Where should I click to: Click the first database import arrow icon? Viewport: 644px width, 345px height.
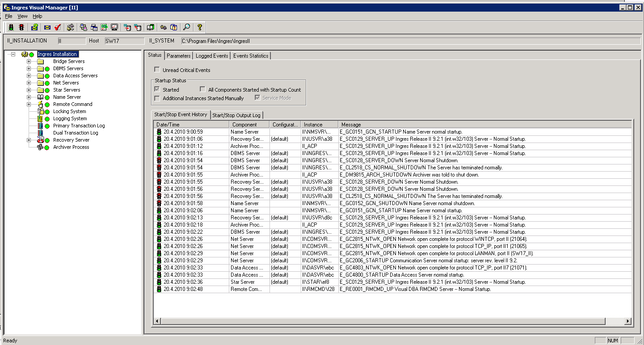coord(127,27)
